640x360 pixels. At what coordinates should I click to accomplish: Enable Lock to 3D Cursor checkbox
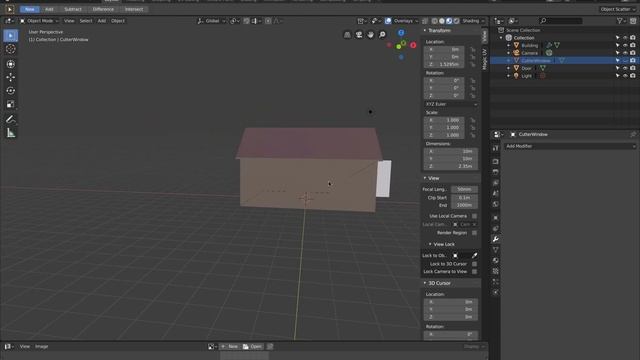point(474,264)
